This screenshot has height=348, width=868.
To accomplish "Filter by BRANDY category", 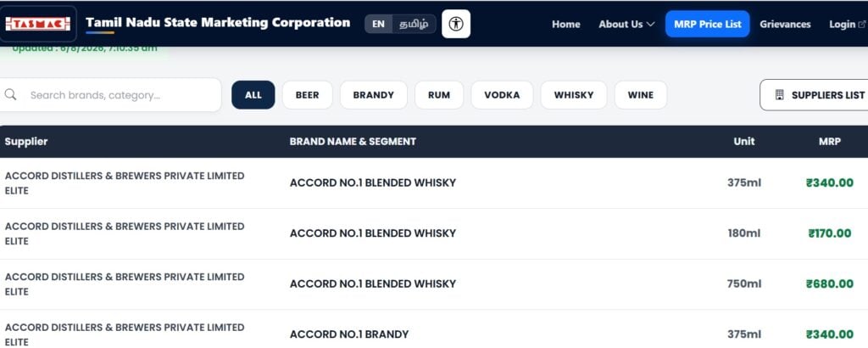I will click(374, 95).
